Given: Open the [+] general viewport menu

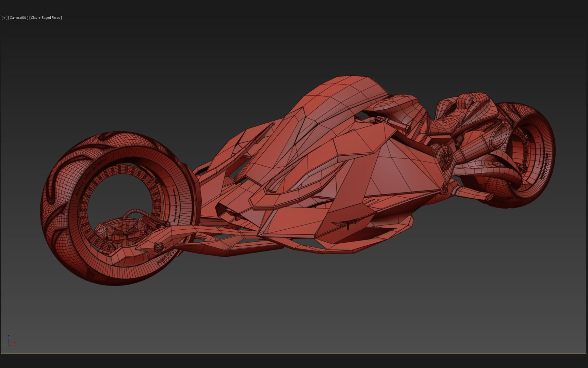Looking at the screenshot, I should coord(4,18).
